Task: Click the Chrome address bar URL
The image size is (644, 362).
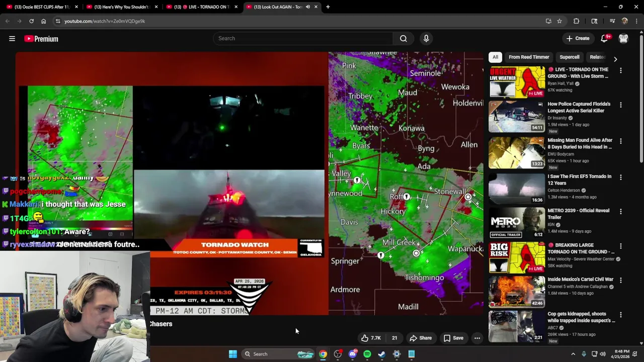Action: [105, 21]
